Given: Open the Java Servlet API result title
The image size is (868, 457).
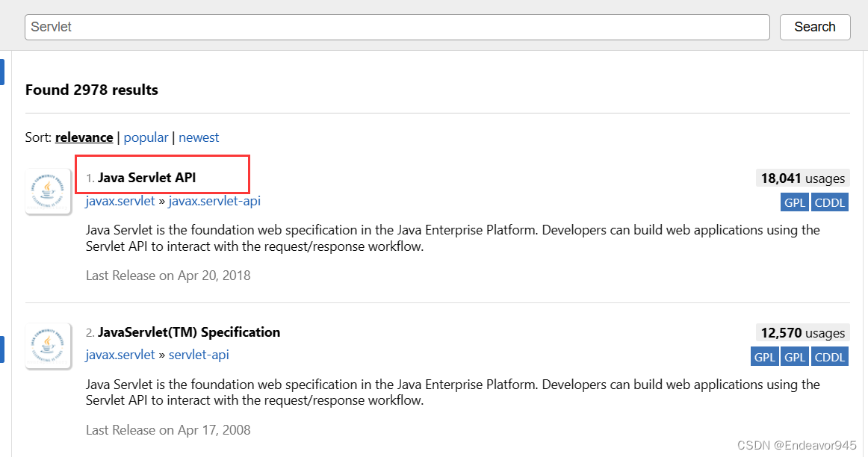Looking at the screenshot, I should [x=146, y=178].
